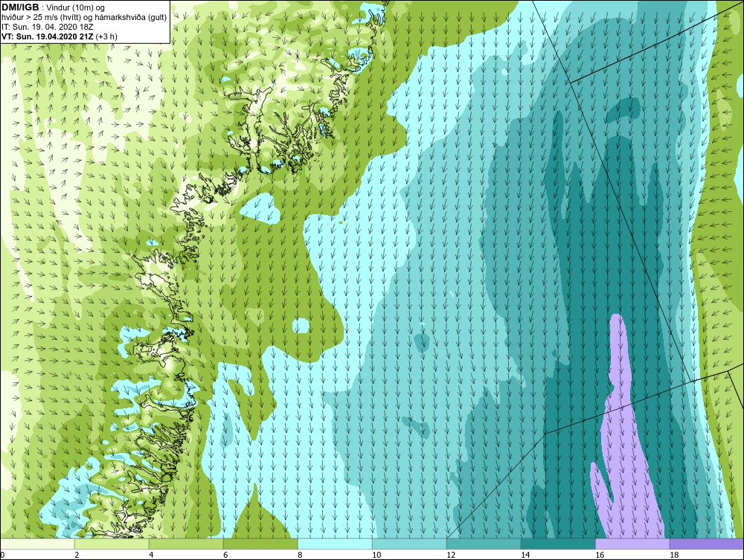Click legend value '2'

click(x=77, y=555)
